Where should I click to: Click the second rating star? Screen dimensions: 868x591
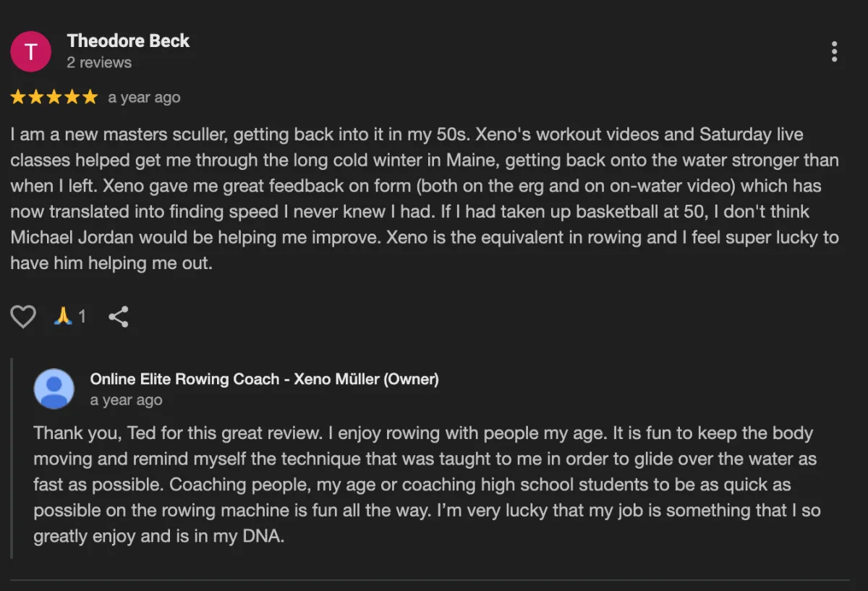click(36, 97)
